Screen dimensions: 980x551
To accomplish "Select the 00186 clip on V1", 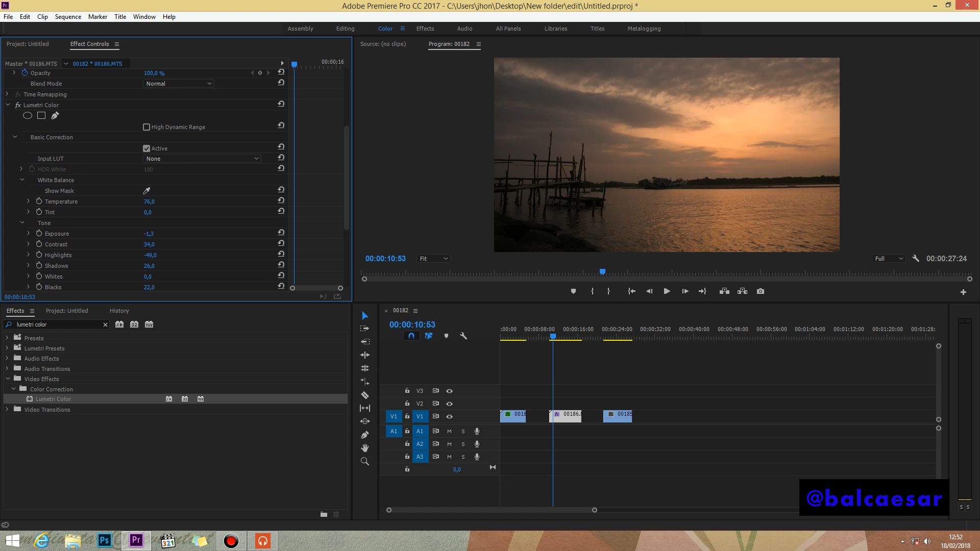I will coord(565,416).
